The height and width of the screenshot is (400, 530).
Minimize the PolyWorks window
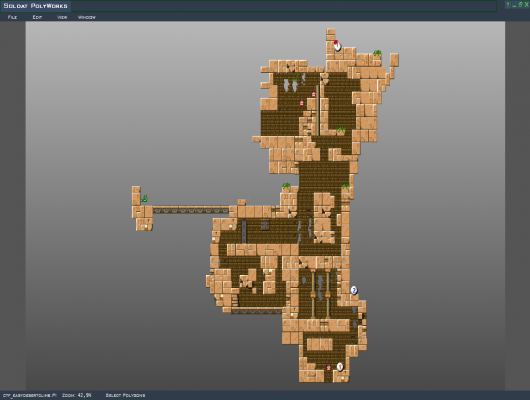[514, 5]
